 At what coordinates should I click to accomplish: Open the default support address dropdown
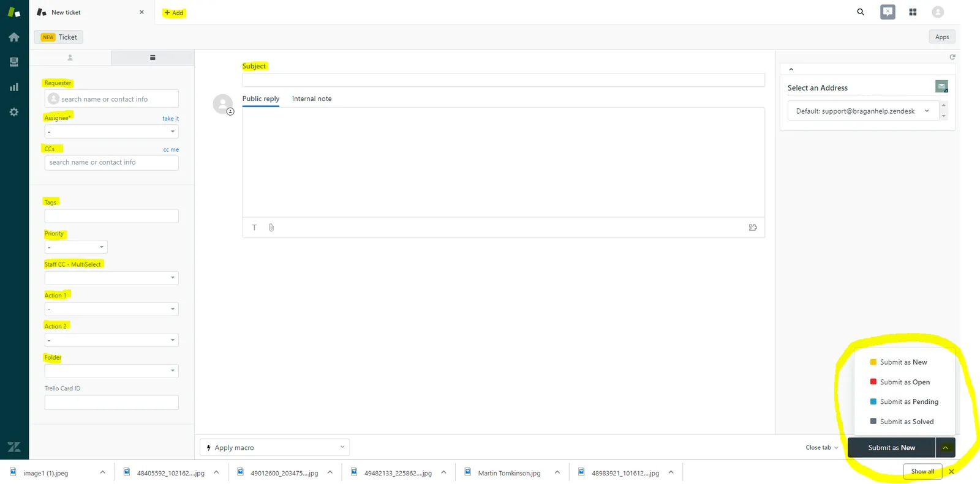click(863, 111)
